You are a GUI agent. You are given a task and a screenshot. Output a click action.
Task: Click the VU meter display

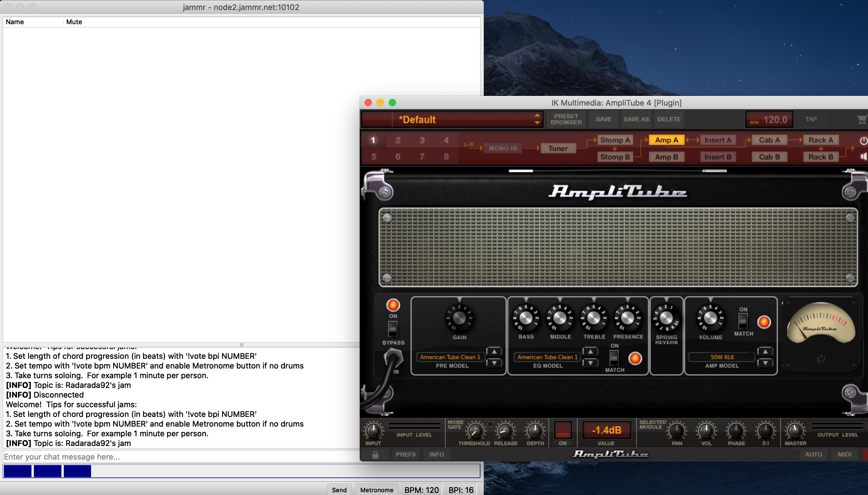point(821,323)
